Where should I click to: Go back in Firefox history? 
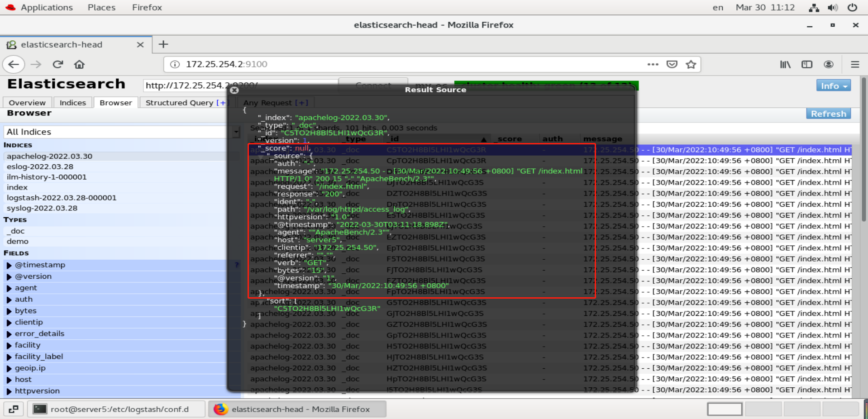14,64
